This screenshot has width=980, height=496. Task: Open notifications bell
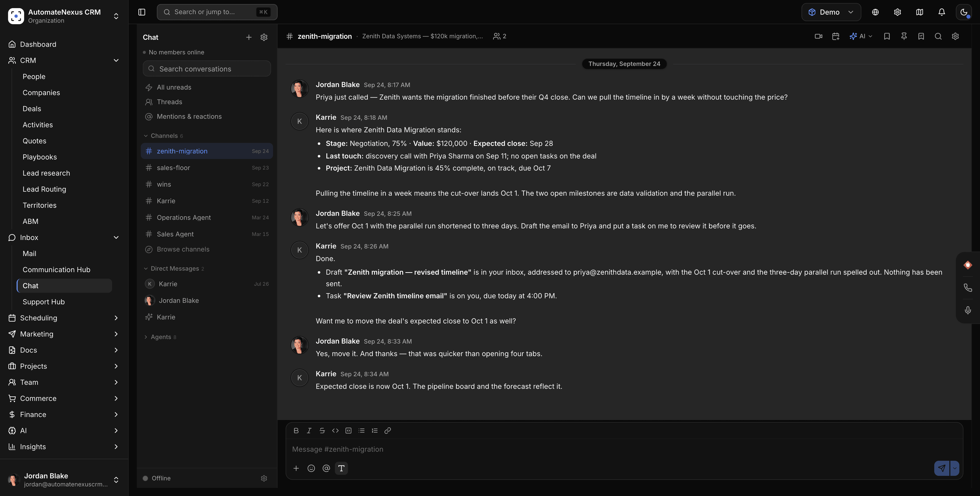click(941, 12)
